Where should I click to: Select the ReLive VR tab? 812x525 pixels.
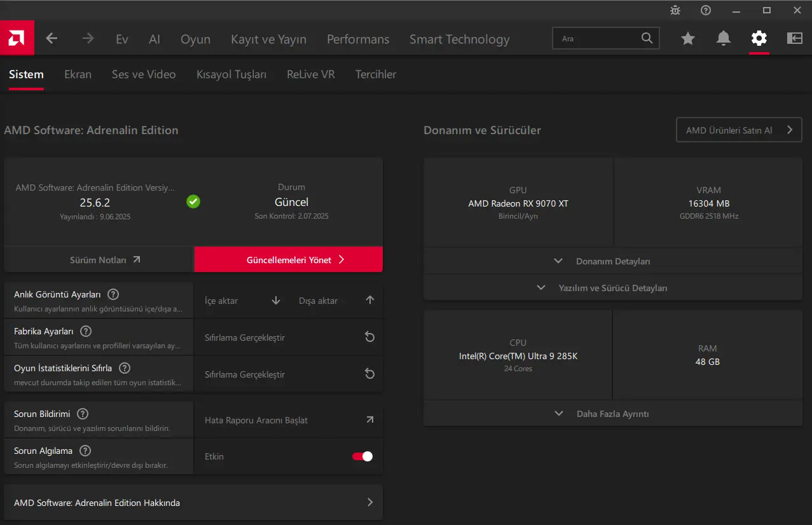[311, 74]
